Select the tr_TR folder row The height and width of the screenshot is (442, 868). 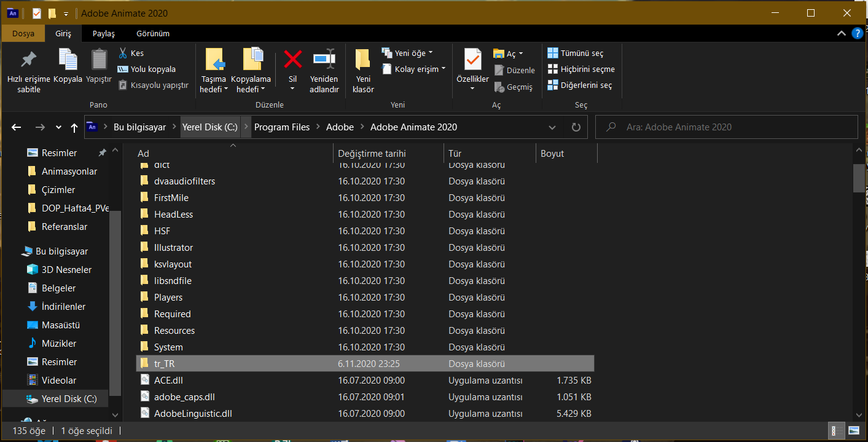(x=365, y=364)
